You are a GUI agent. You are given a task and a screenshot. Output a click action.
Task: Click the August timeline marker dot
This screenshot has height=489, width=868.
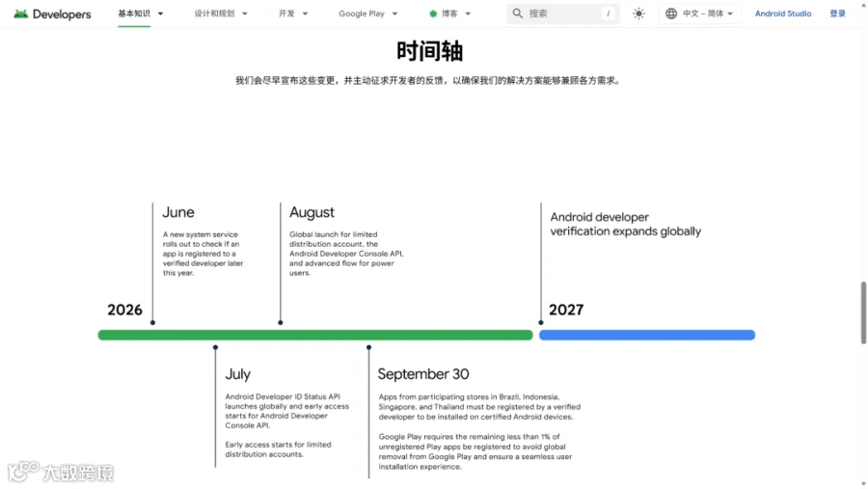[x=281, y=322]
